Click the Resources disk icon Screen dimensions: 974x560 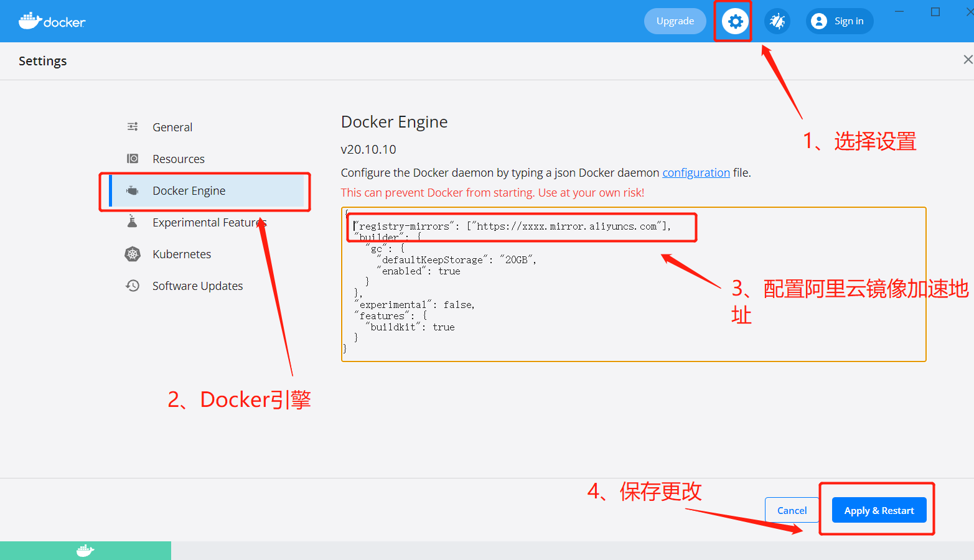point(133,159)
